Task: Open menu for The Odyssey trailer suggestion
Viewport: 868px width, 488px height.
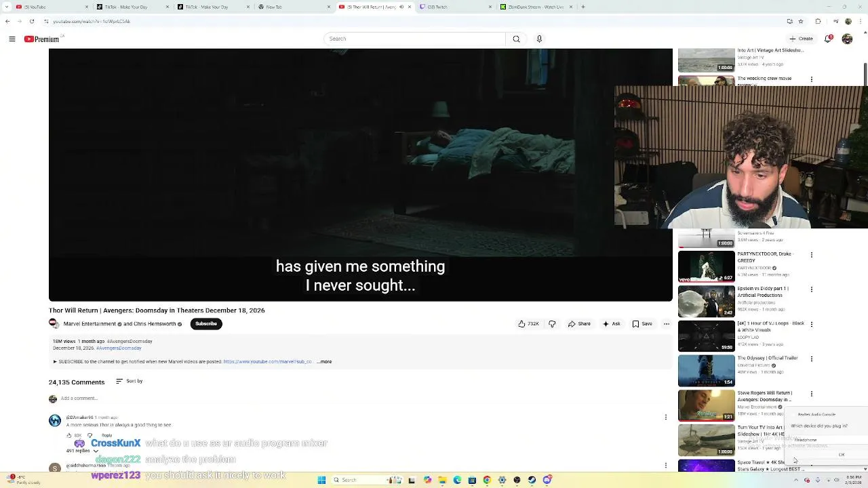Action: (811, 359)
